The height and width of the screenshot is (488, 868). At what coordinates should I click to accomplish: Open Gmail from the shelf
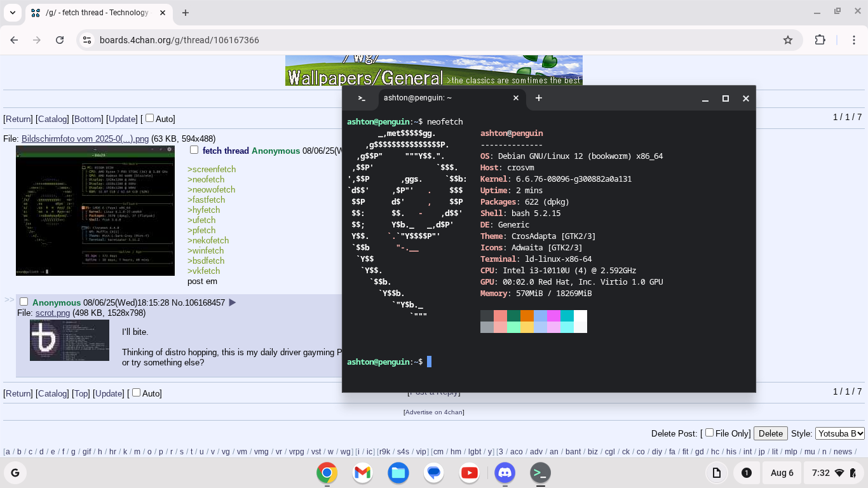pyautogui.click(x=363, y=473)
